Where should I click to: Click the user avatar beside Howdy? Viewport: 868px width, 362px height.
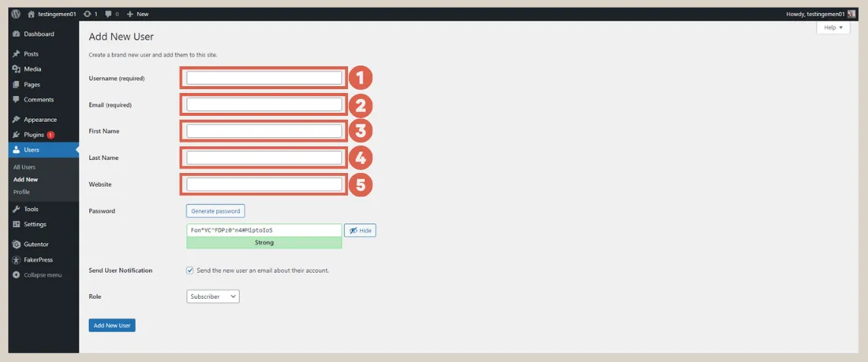click(851, 14)
